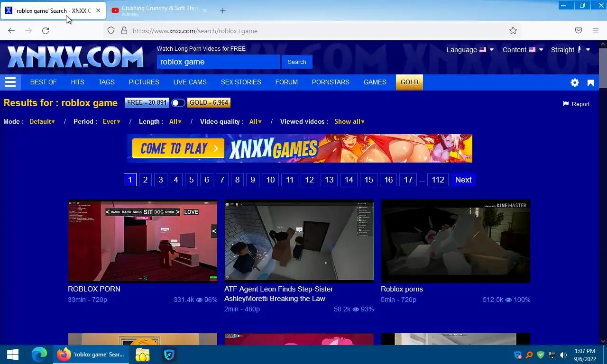Open the TAGS menu item
The height and width of the screenshot is (364, 607).
(107, 82)
